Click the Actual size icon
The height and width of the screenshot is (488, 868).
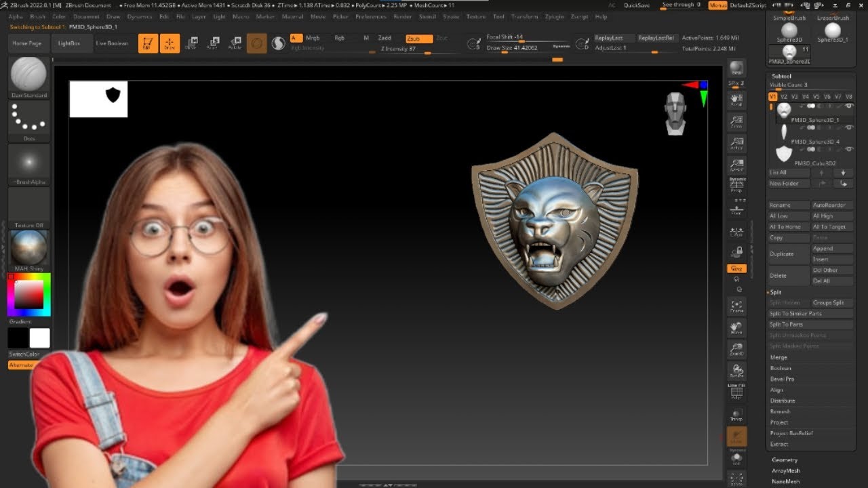tap(736, 143)
